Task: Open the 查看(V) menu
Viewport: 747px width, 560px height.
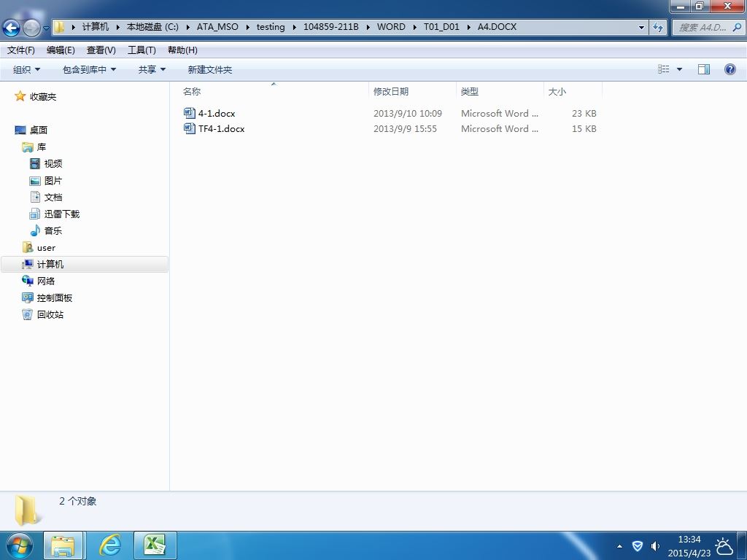Action: point(101,50)
